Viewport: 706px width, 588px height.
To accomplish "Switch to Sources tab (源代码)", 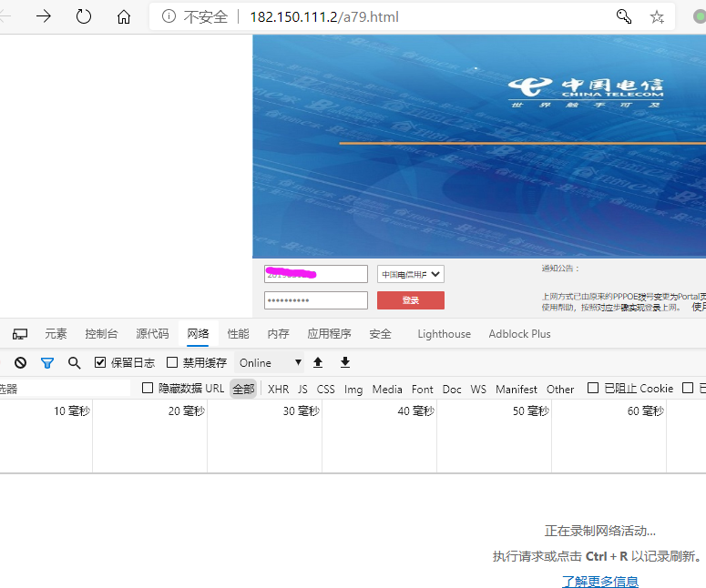I will 152,334.
